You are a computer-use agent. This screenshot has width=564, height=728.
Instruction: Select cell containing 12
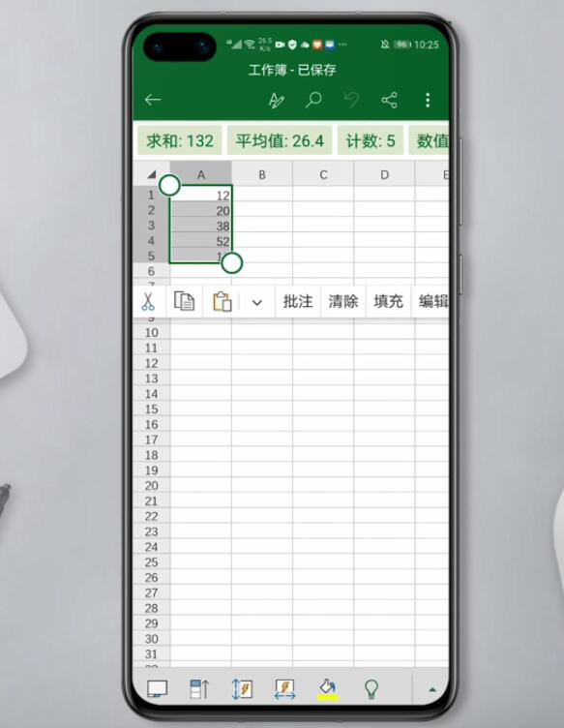point(201,195)
